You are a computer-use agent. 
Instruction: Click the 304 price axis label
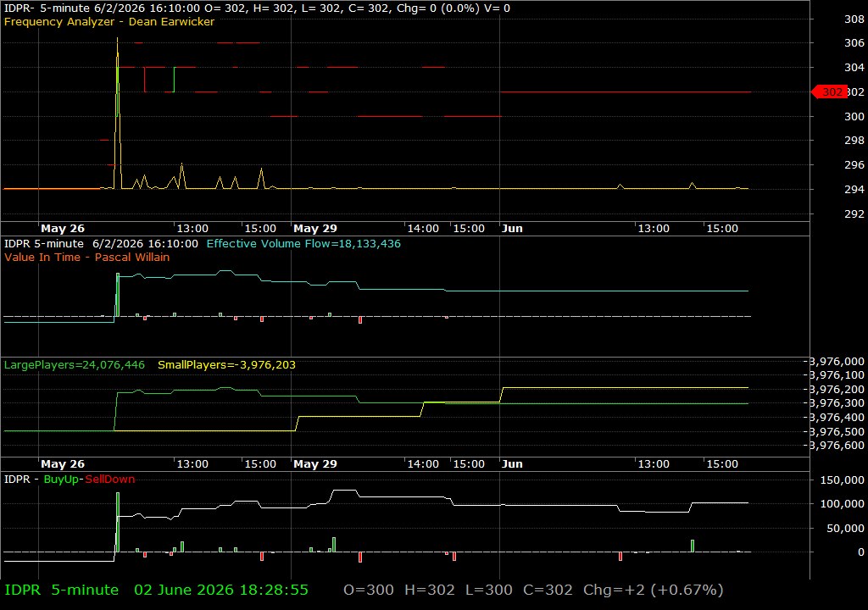(854, 67)
